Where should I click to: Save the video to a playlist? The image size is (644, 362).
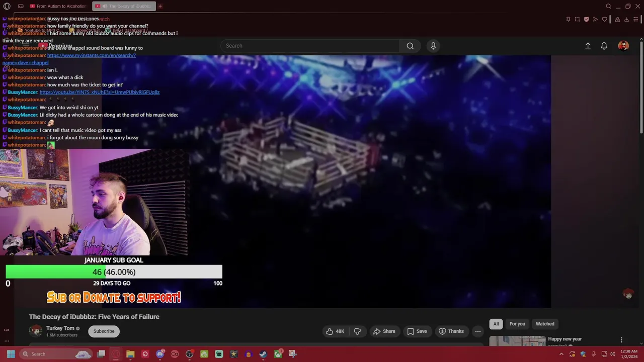(417, 331)
